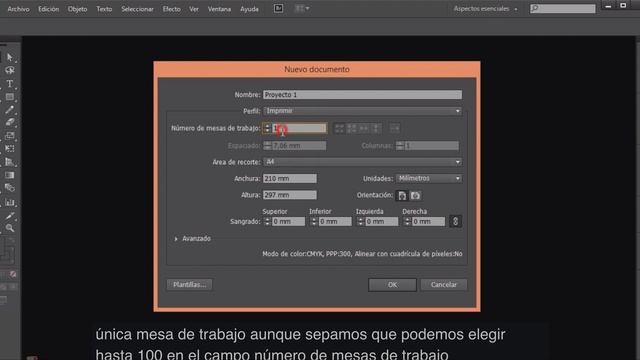The image size is (640, 360).
Task: Open the Edición menu
Action: coord(49,9)
